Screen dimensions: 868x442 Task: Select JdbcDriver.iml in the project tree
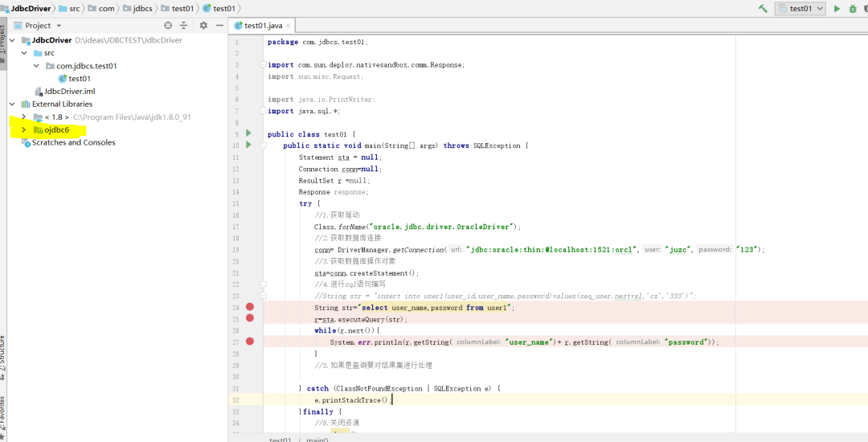(x=69, y=91)
